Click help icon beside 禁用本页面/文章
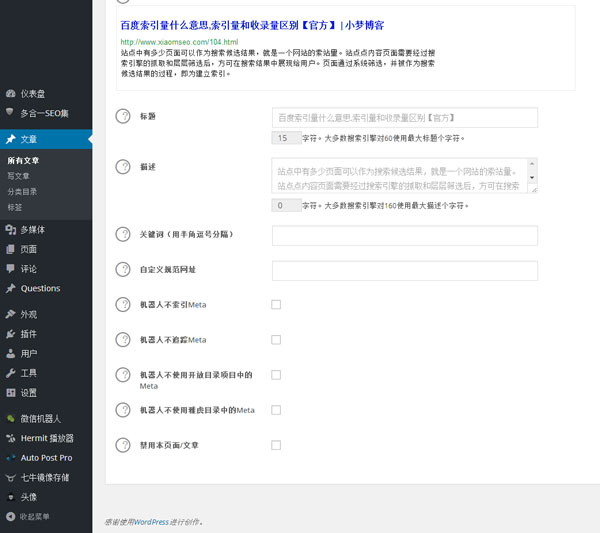The height and width of the screenshot is (533, 600). (123, 445)
